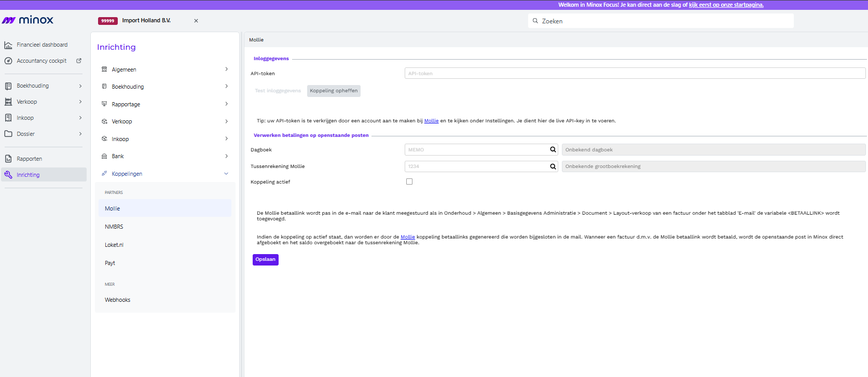Expand Algemeen chevron in Inrichting panel
This screenshot has width=868, height=377.
[x=227, y=69]
